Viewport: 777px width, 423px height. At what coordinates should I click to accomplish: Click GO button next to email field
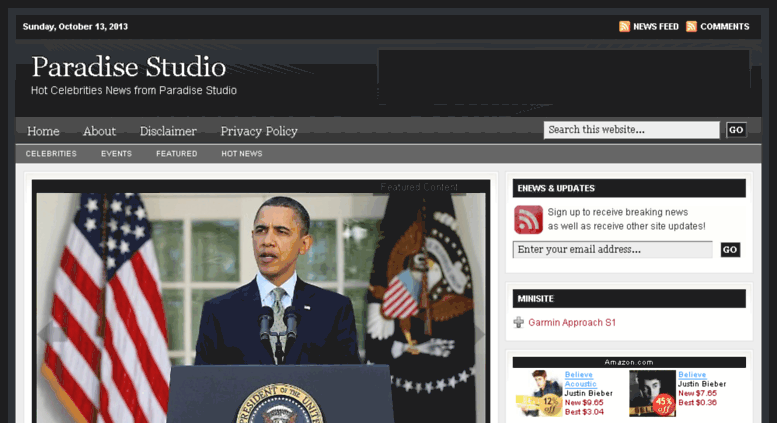(x=730, y=250)
